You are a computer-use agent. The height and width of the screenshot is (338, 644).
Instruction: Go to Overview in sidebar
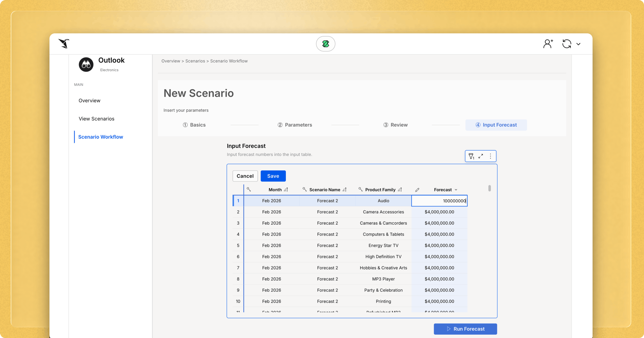tap(90, 100)
